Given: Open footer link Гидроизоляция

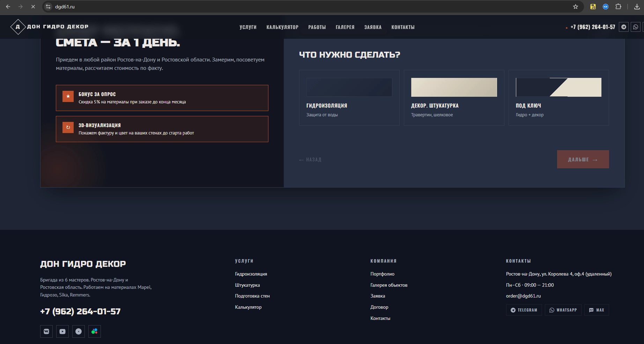Looking at the screenshot, I should tap(251, 274).
